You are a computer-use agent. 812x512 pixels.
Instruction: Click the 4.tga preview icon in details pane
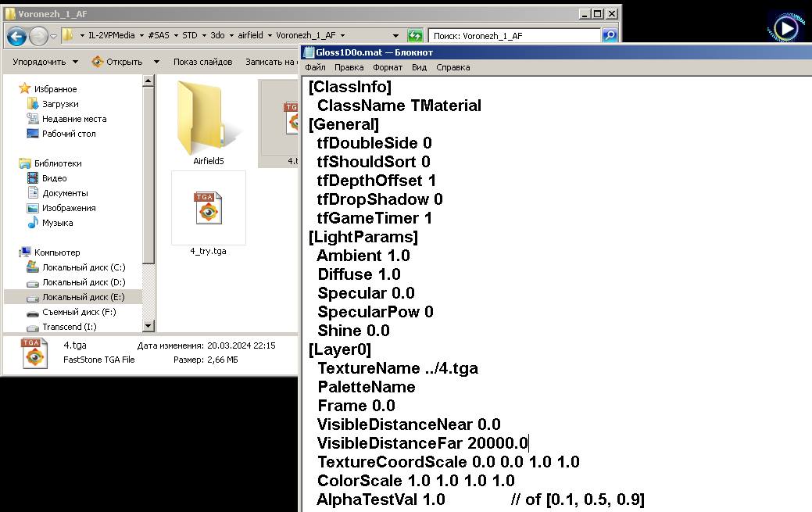tap(34, 353)
